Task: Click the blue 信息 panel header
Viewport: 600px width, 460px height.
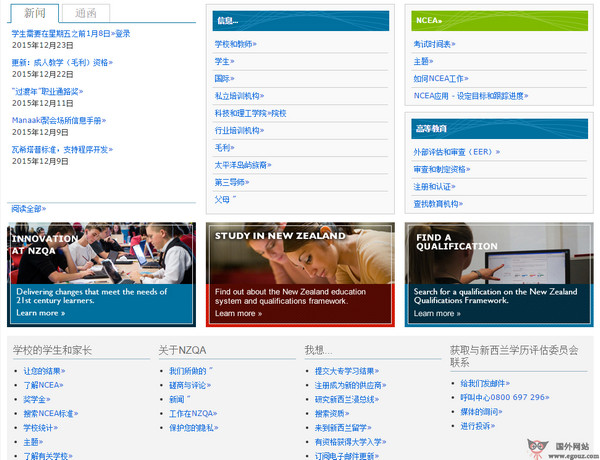Action: pyautogui.click(x=301, y=21)
